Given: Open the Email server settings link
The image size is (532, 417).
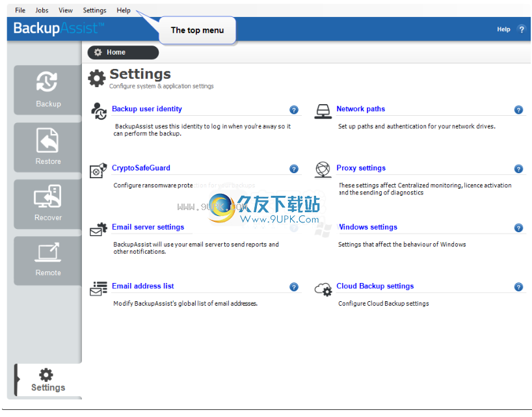Looking at the screenshot, I should click(x=148, y=227).
